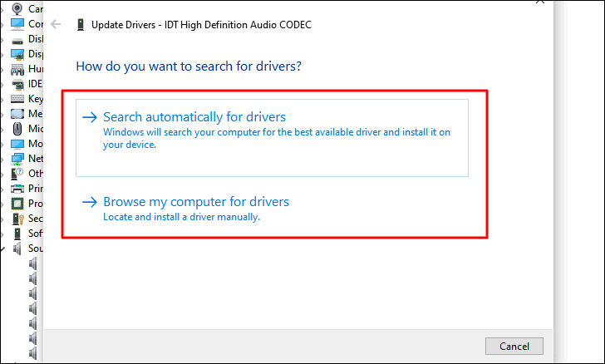Image resolution: width=605 pixels, height=364 pixels.
Task: Click the Cameras category webcam icon
Action: tap(17, 8)
